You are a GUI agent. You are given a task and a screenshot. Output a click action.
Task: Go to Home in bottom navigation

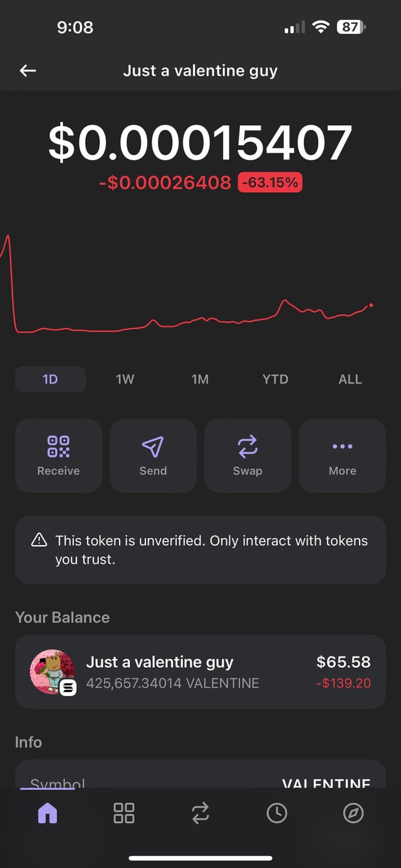pyautogui.click(x=48, y=813)
